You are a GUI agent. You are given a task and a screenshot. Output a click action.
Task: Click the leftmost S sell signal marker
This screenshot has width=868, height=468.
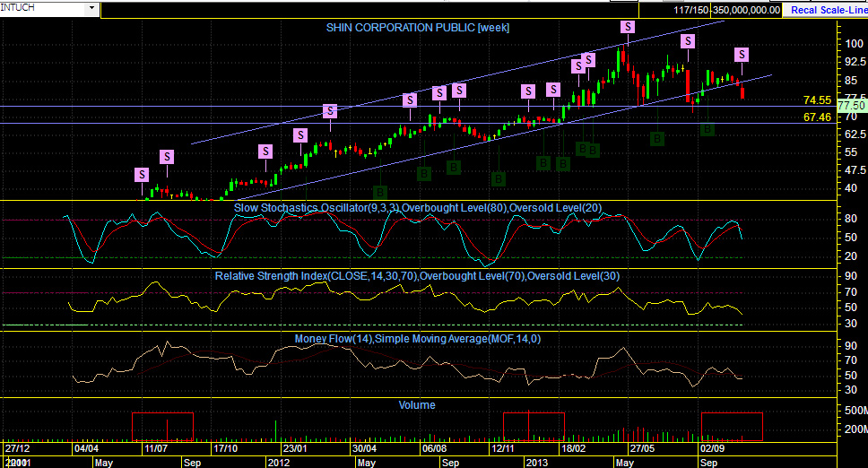pos(142,175)
